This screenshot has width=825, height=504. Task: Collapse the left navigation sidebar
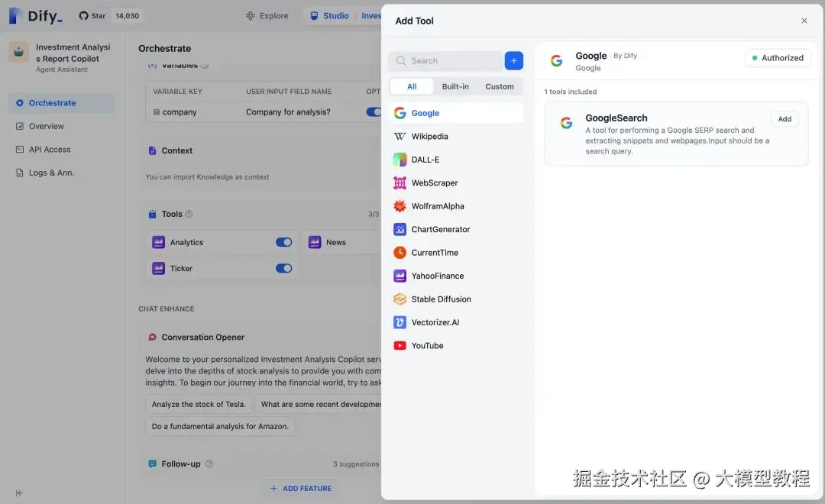(18, 493)
